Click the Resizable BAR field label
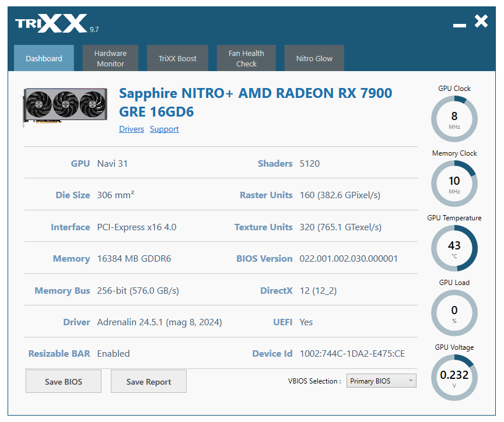The width and height of the screenshot is (504, 422). point(59,354)
